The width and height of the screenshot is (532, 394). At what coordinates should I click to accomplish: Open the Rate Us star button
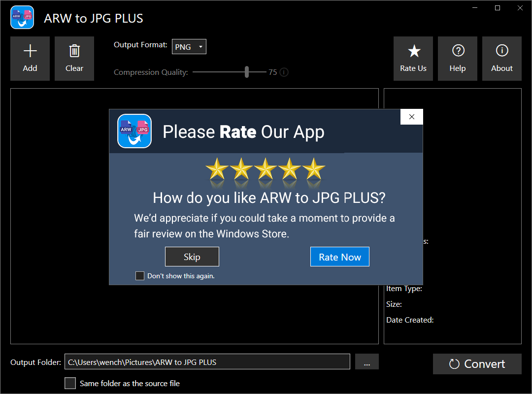[x=413, y=59]
